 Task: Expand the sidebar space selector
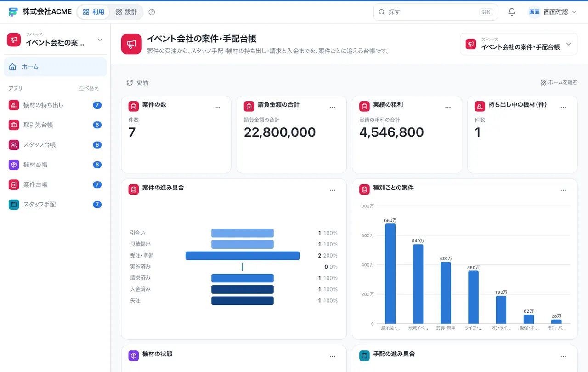coord(55,40)
